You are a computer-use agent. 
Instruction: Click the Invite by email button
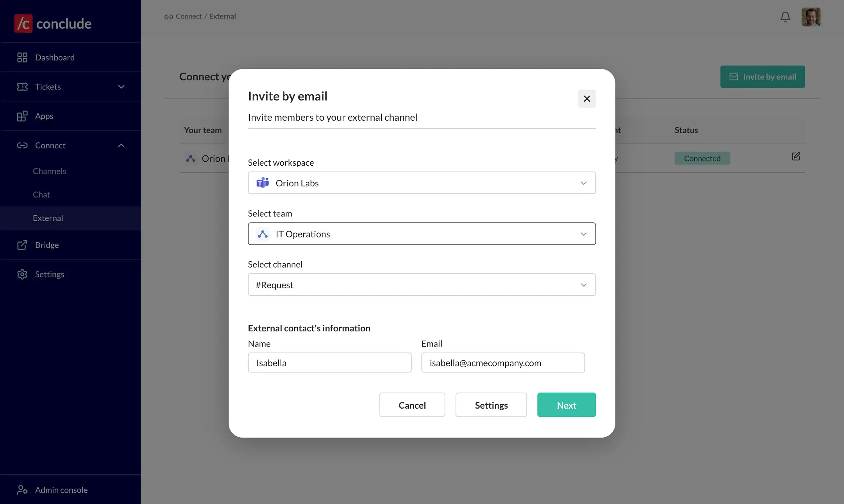tap(763, 77)
